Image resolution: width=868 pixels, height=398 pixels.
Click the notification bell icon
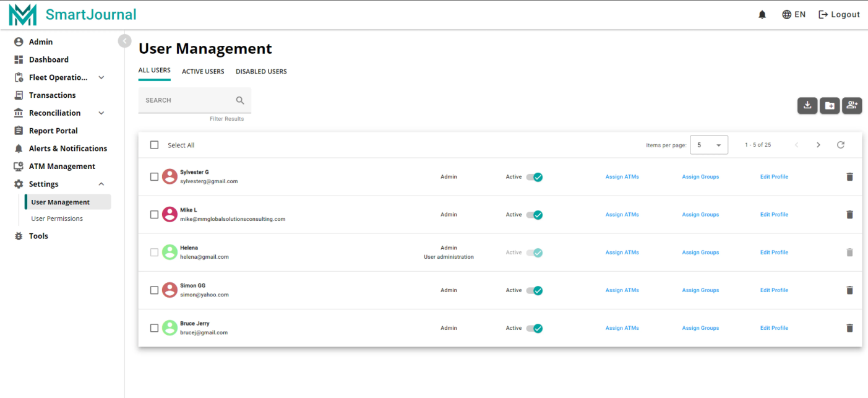(x=762, y=15)
